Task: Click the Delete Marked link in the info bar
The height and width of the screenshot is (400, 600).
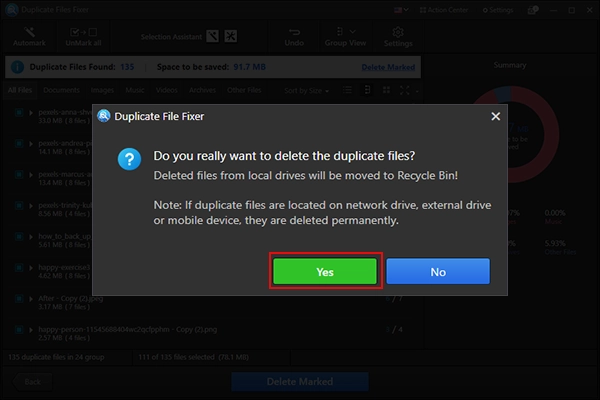Action: click(388, 67)
